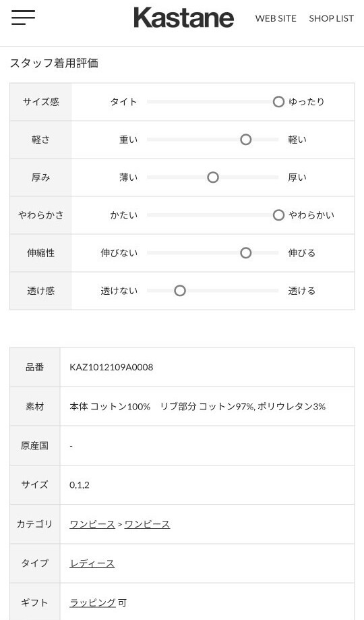Click the 透ける label on transparency slider

[302, 291]
